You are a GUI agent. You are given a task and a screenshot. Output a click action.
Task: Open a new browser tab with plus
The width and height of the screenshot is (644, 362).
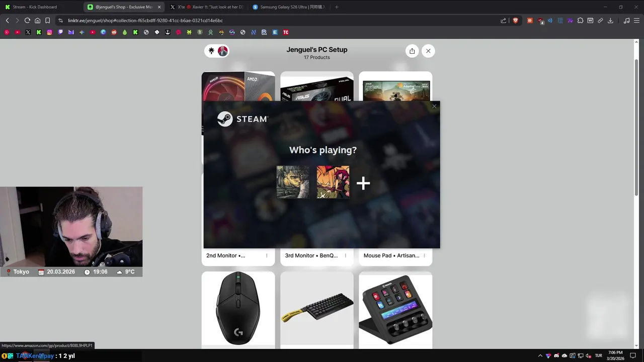point(337,7)
